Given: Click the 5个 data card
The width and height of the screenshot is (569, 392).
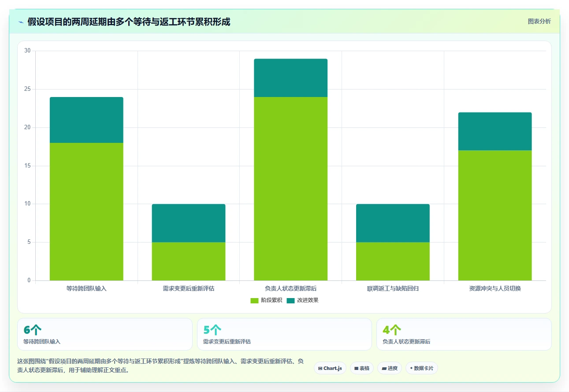Looking at the screenshot, I should 284,334.
